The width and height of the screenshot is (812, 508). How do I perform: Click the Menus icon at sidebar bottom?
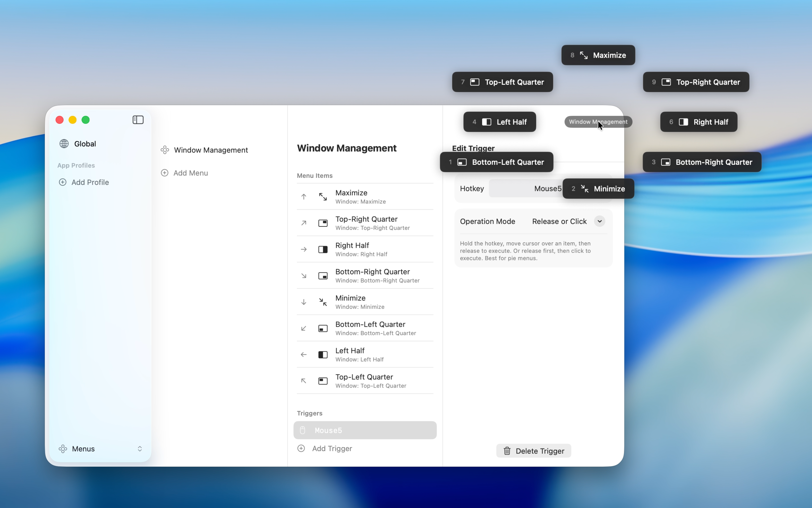(x=63, y=448)
